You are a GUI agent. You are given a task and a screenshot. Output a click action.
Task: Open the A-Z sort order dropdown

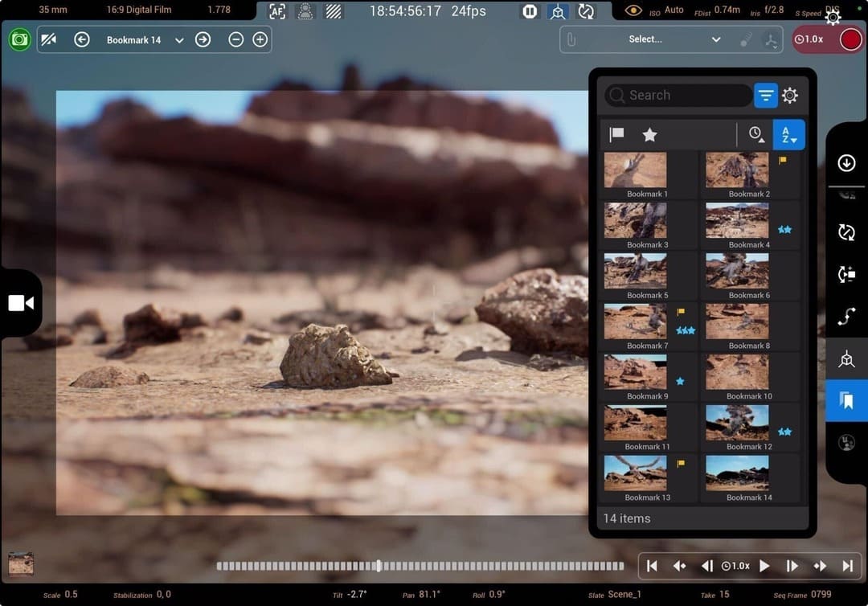tap(789, 135)
